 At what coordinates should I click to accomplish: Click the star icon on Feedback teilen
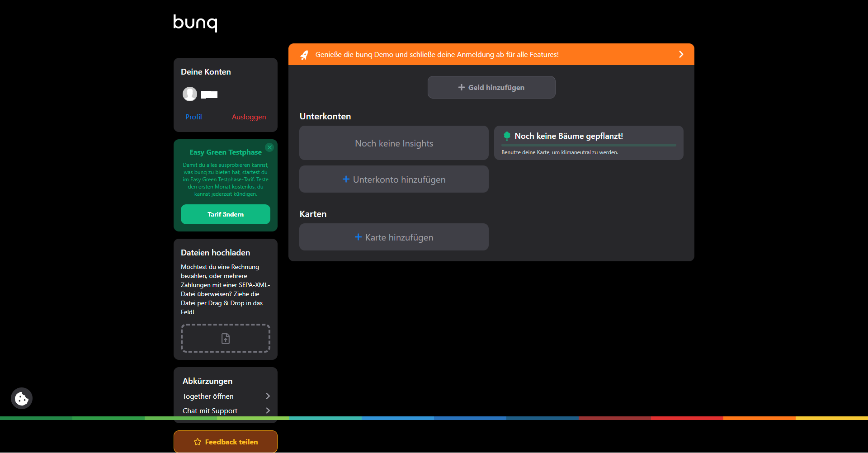click(x=198, y=442)
